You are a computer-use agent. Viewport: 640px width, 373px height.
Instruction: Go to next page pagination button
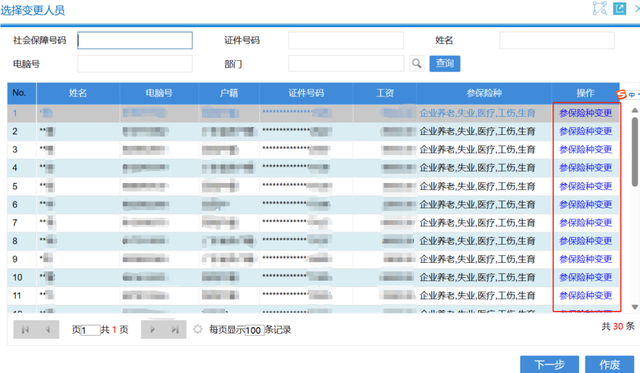click(152, 329)
